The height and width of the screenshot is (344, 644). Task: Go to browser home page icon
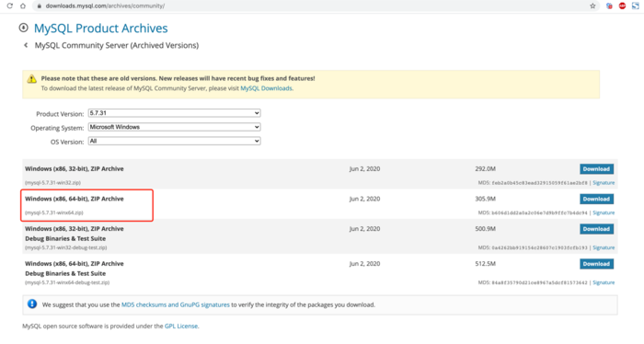(x=23, y=6)
